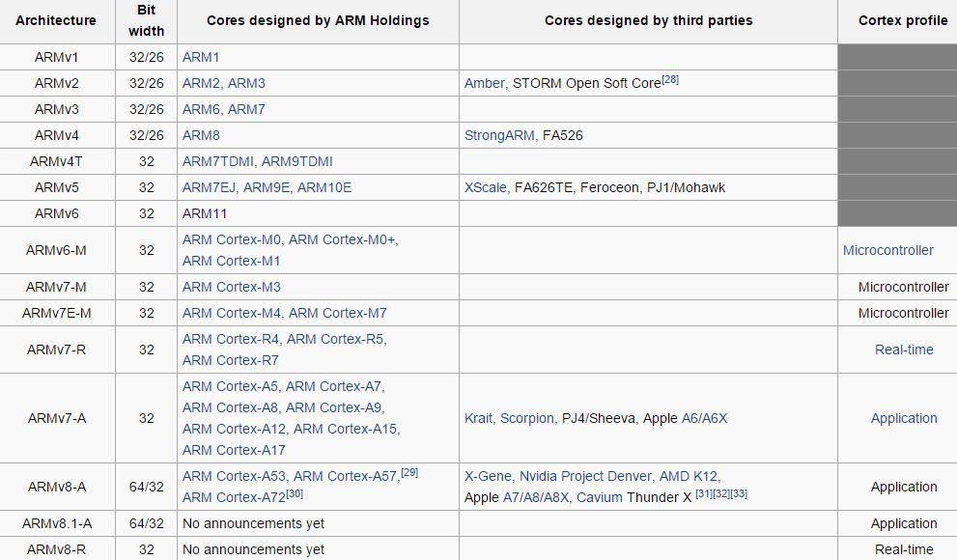Viewport: 957px width, 560px height.
Task: Open citation reference [31]
Action: [x=704, y=493]
